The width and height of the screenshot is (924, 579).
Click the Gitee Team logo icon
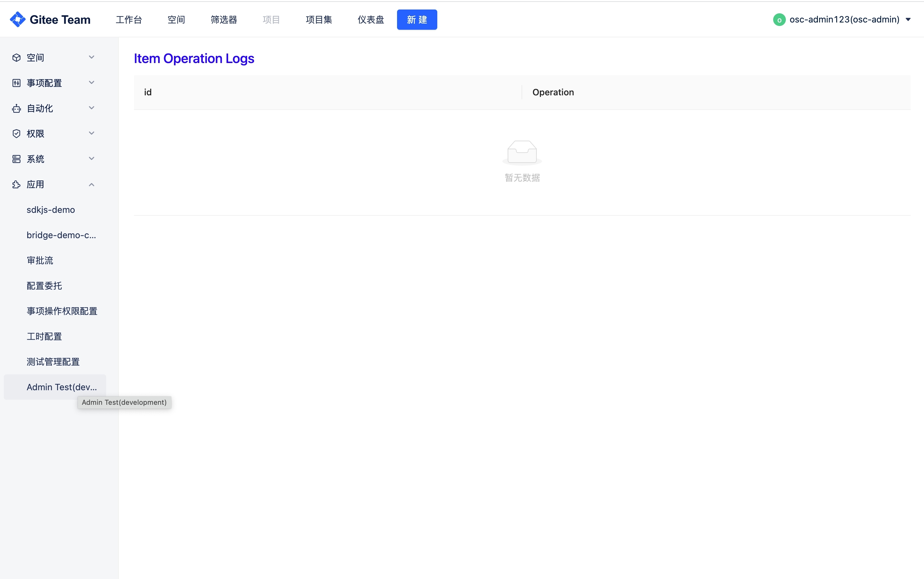[x=17, y=20]
